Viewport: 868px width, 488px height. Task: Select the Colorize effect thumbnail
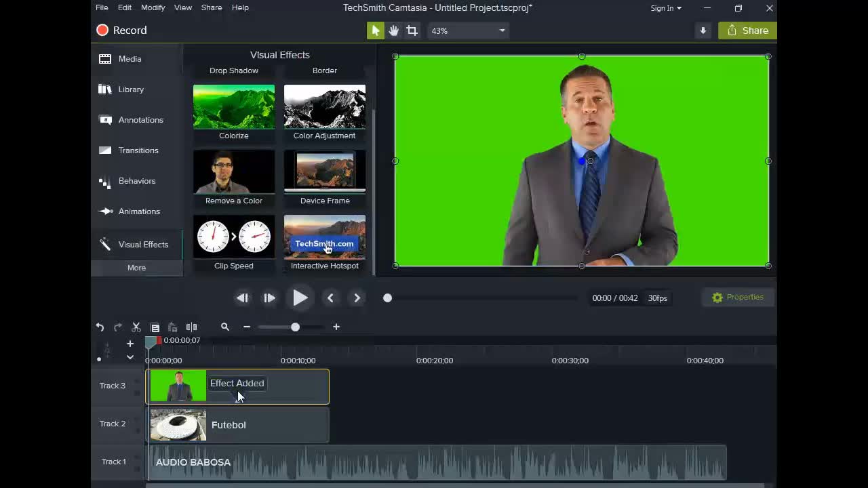(x=234, y=106)
